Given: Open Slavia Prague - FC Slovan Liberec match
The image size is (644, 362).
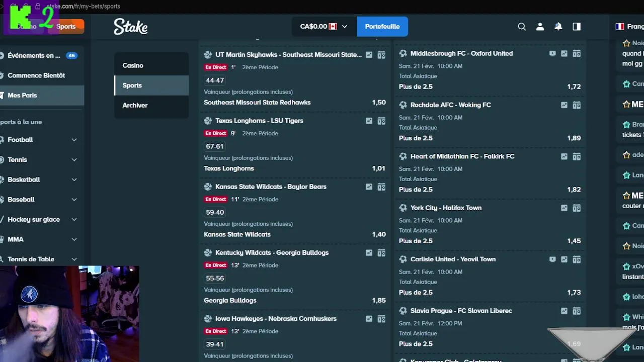Looking at the screenshot, I should point(461,311).
